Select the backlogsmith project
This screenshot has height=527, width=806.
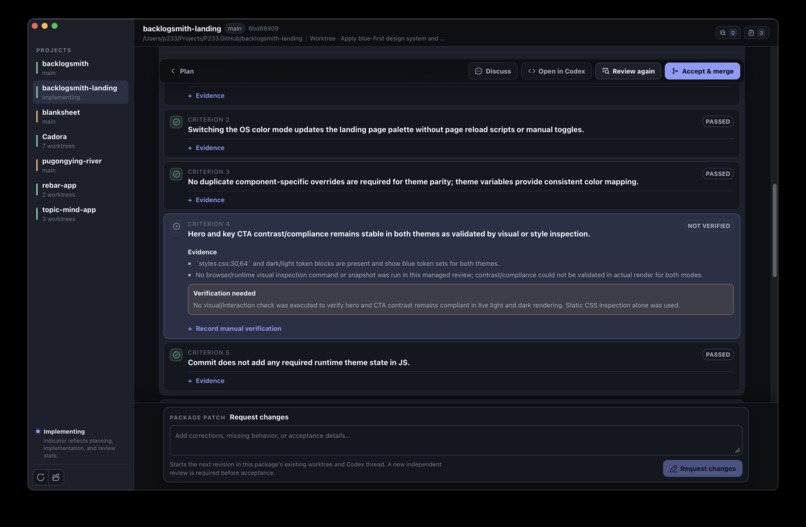click(81, 67)
